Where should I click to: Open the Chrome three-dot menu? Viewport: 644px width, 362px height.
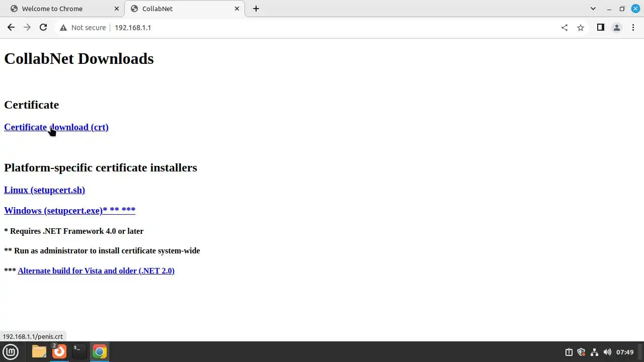click(633, 28)
